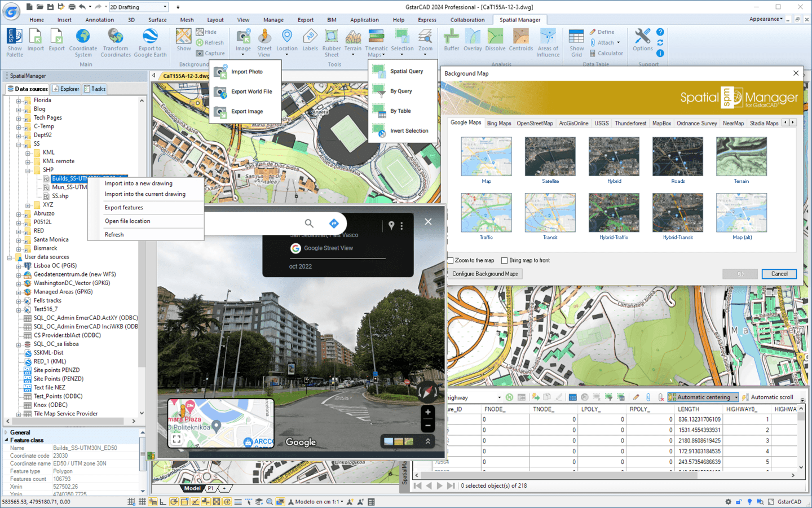812x508 pixels.
Task: Enable the Zoom to the map checkbox
Action: (x=451, y=260)
